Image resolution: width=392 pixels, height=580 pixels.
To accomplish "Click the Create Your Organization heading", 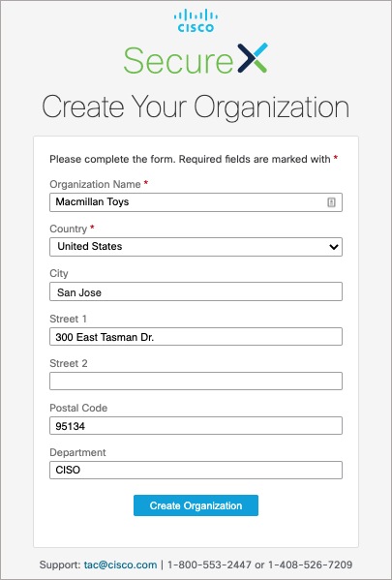I will coord(196,107).
